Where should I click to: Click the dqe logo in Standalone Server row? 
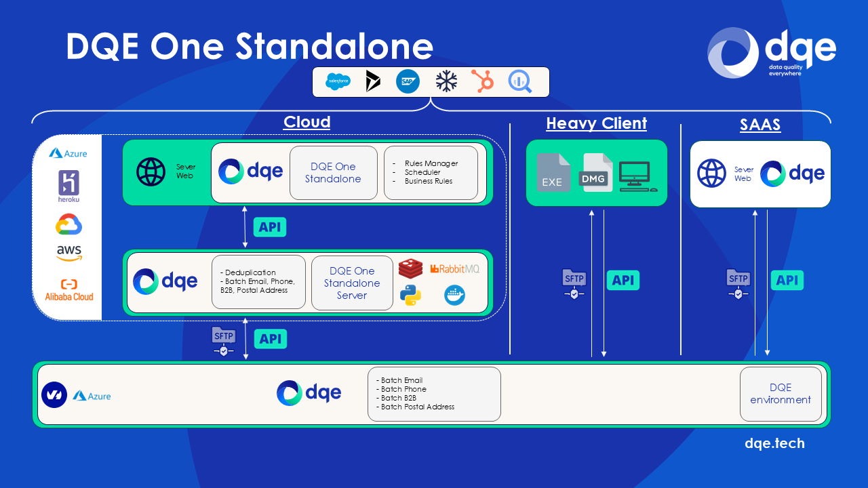click(165, 281)
